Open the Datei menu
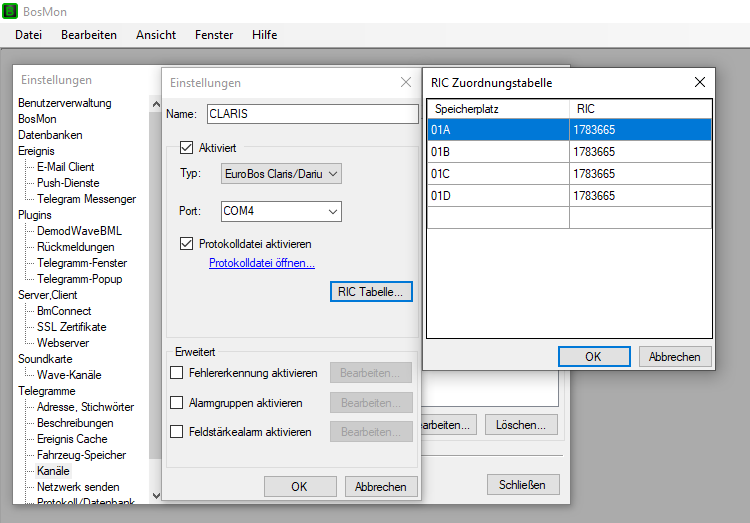This screenshot has height=523, width=750. coord(29,35)
